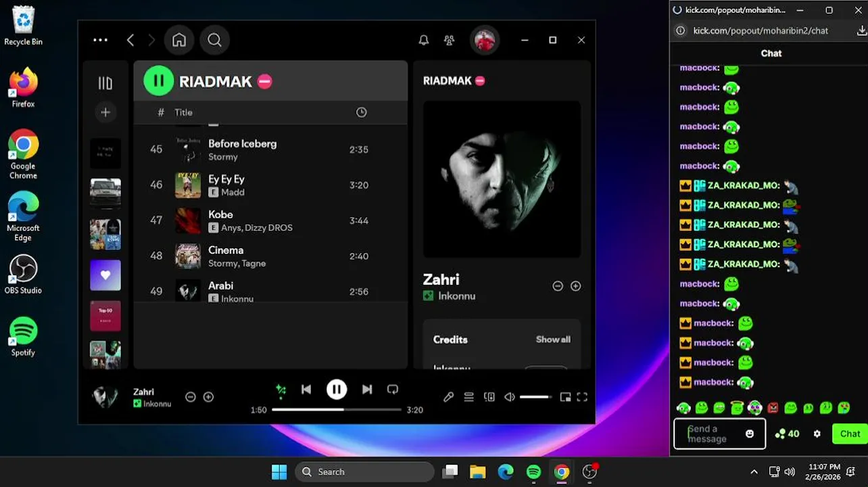
Task: Click the now-playing bar album thumbnail
Action: pyautogui.click(x=105, y=397)
